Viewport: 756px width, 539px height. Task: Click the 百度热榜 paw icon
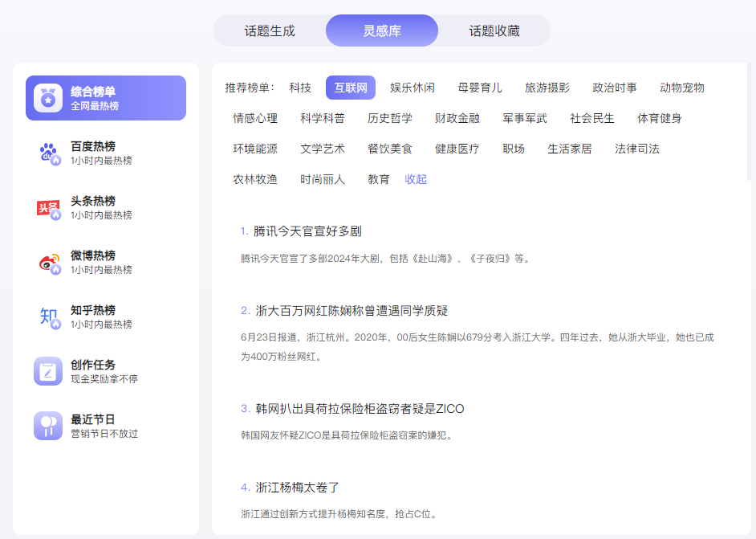click(49, 153)
